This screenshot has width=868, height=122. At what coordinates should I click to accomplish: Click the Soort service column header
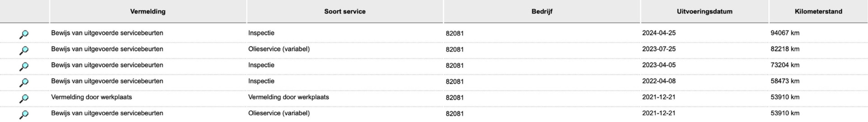(345, 11)
